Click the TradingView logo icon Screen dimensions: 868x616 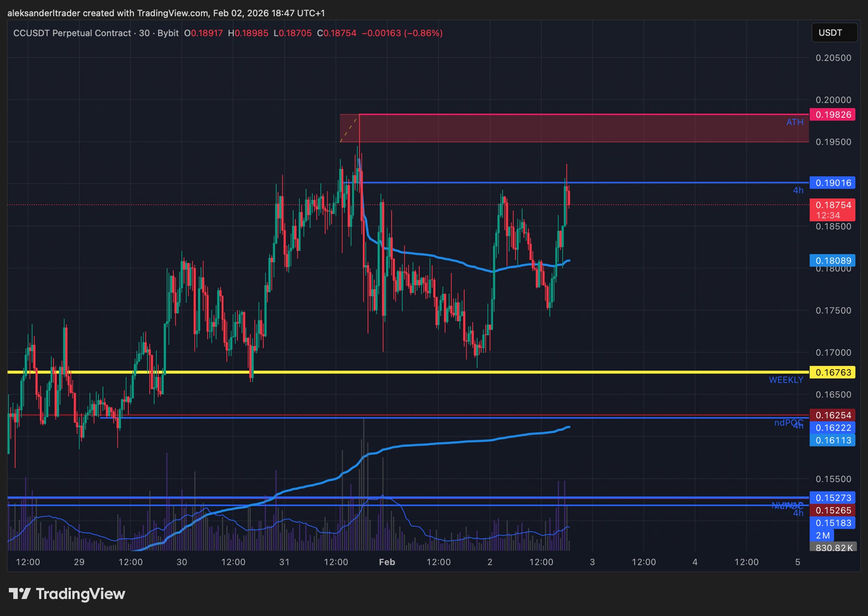pos(19,594)
